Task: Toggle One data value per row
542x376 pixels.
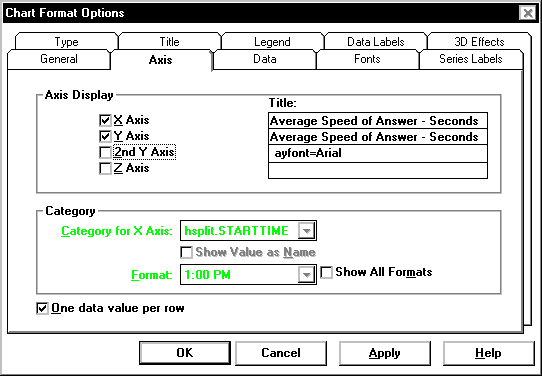Action: tap(42, 308)
